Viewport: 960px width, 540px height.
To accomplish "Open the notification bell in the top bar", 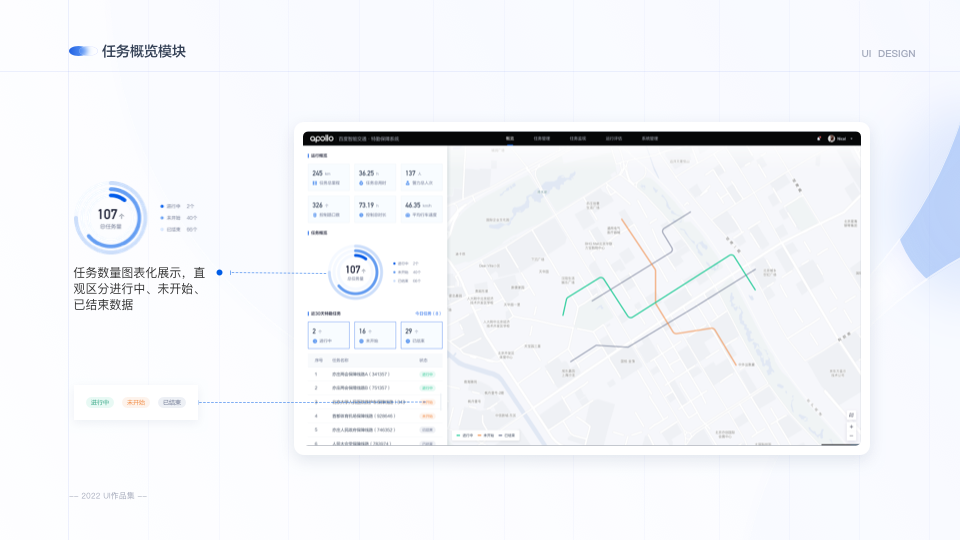I will coord(819,138).
